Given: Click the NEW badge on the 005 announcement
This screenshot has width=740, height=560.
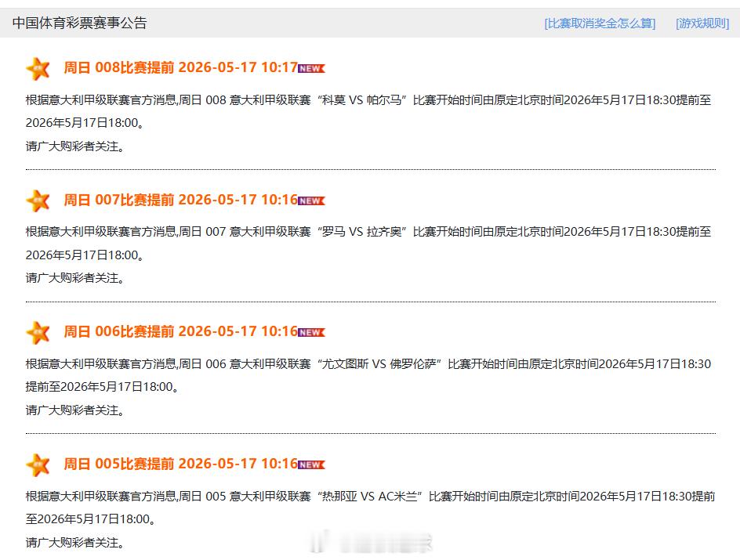Looking at the screenshot, I should click(x=311, y=464).
